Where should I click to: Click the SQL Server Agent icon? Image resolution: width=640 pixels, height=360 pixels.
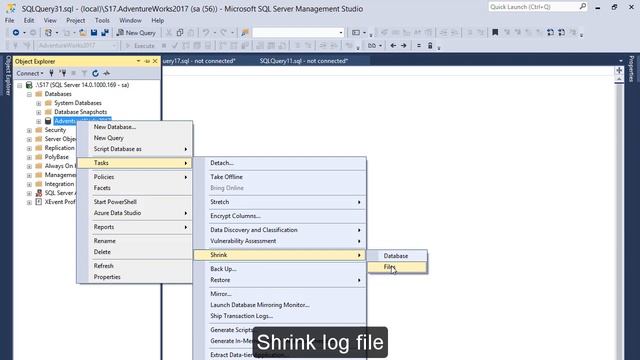tap(39, 193)
